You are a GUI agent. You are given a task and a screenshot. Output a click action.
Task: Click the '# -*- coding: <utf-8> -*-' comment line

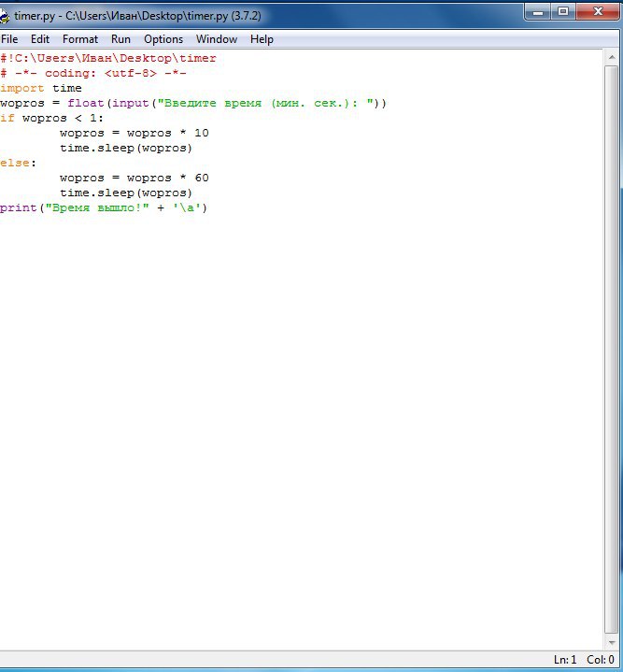point(93,73)
